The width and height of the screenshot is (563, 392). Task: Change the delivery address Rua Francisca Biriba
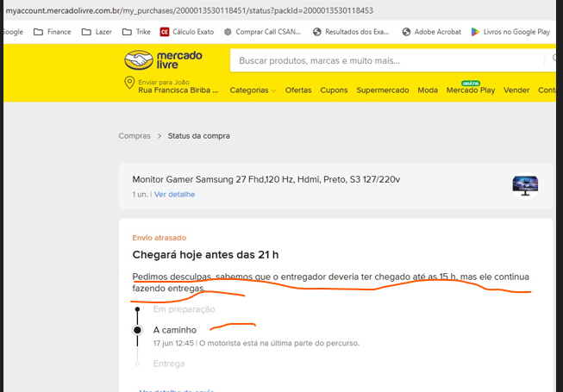178,90
